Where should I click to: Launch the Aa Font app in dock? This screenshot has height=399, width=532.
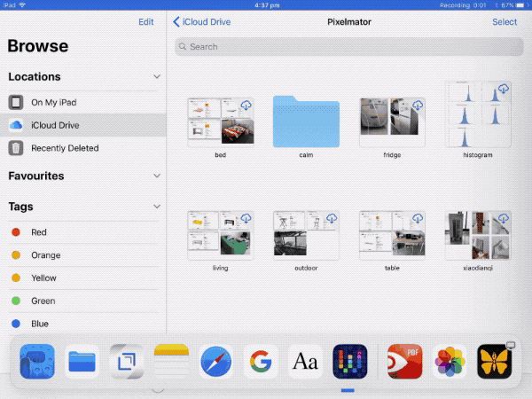(x=305, y=362)
